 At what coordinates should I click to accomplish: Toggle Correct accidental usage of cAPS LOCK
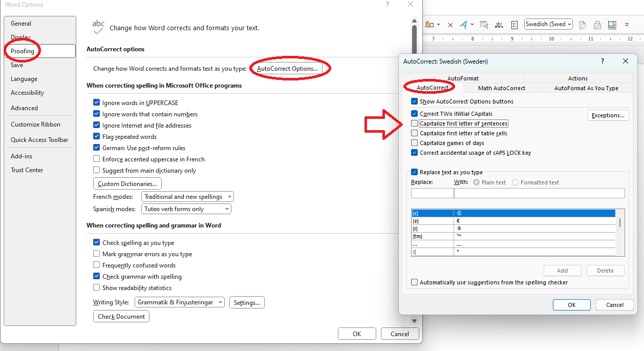tap(415, 153)
